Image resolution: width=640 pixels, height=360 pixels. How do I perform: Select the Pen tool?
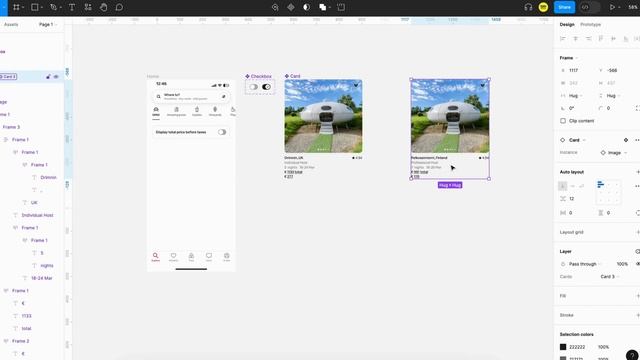click(53, 7)
